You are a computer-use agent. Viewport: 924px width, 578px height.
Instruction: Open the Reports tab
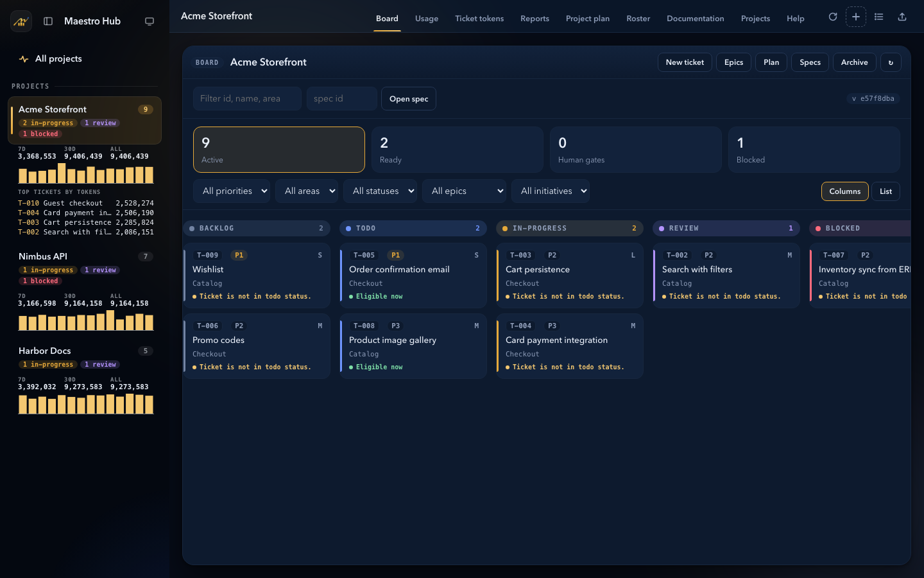(535, 19)
